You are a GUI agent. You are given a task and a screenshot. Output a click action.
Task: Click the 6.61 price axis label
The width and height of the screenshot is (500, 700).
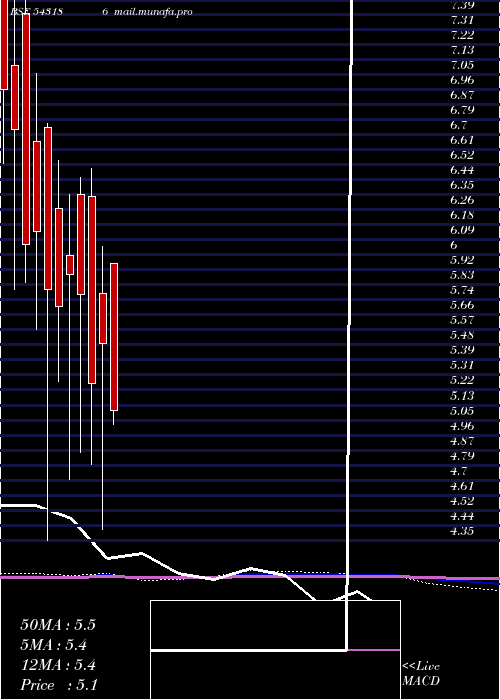point(462,140)
